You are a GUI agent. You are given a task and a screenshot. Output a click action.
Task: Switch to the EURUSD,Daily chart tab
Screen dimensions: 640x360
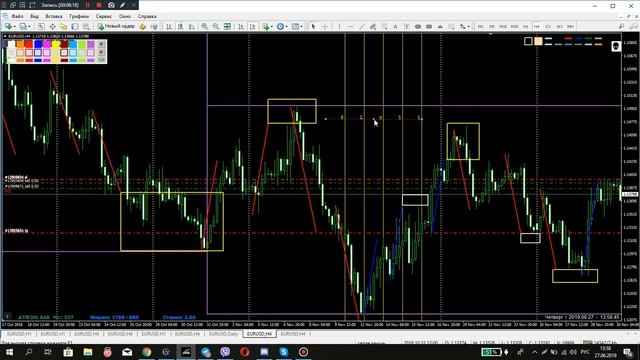(x=223, y=334)
